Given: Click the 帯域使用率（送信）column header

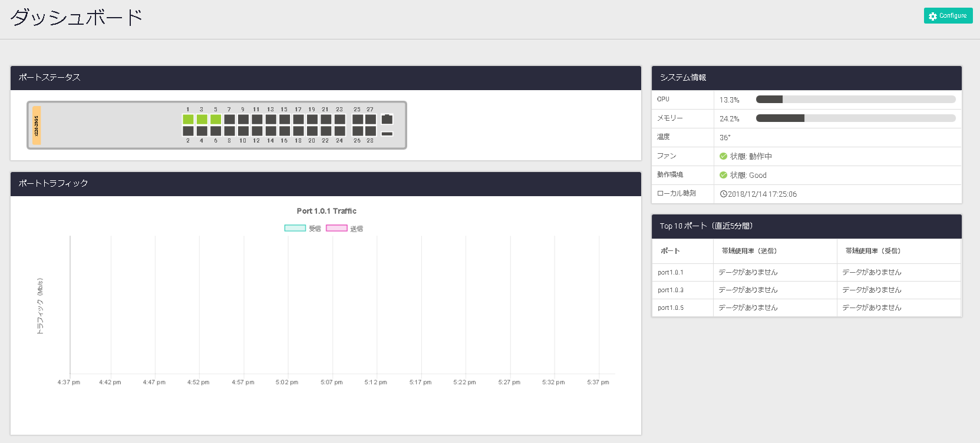Looking at the screenshot, I should pos(749,251).
